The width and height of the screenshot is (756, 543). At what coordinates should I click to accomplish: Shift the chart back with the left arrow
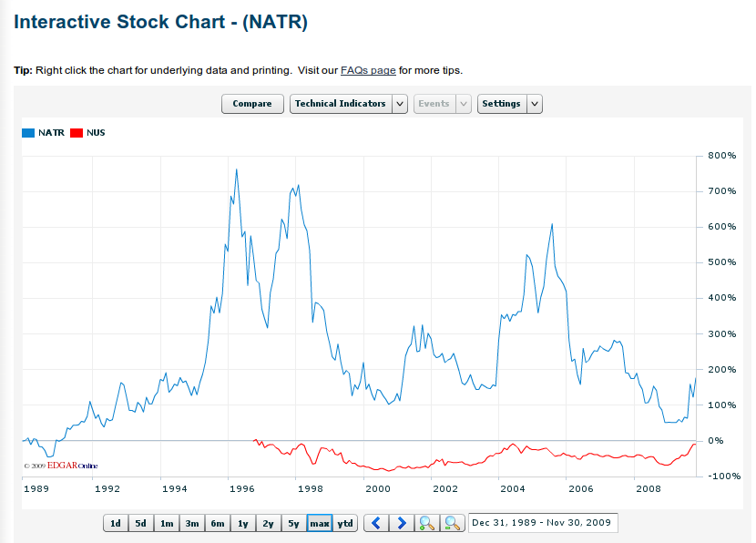376,523
